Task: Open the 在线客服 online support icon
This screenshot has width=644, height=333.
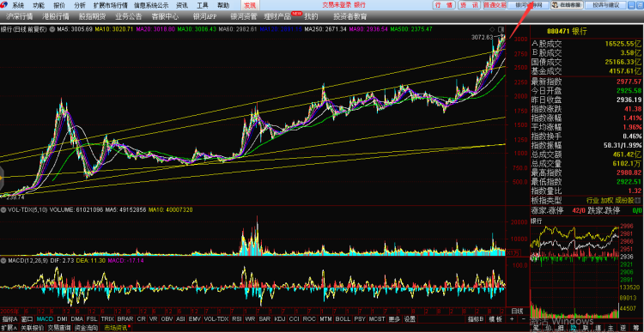Action: pos(567,5)
